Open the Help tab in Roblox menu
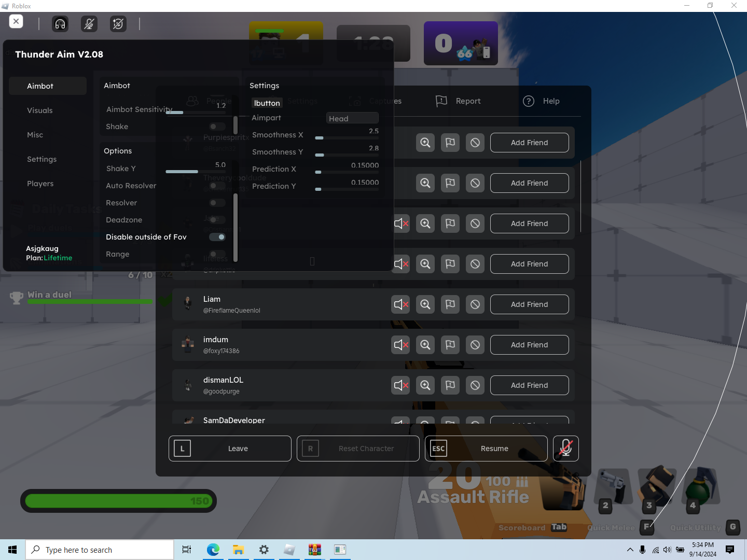747x560 pixels. click(x=541, y=101)
